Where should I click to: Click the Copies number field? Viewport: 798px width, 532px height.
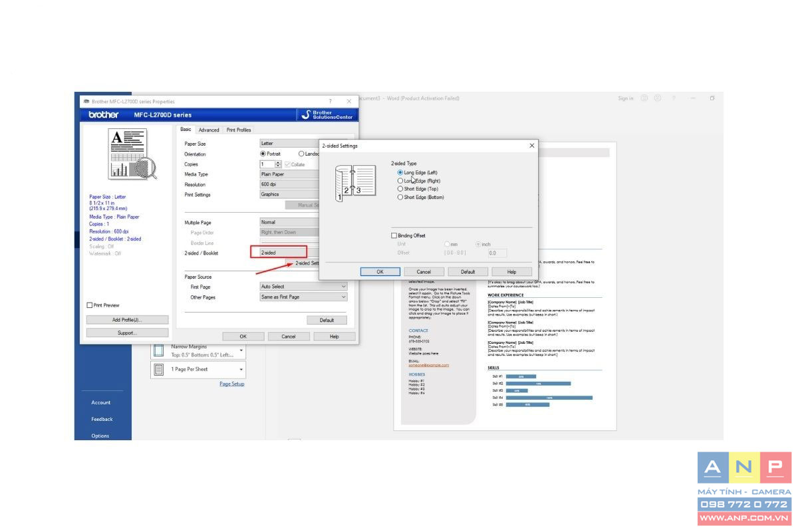tap(266, 164)
